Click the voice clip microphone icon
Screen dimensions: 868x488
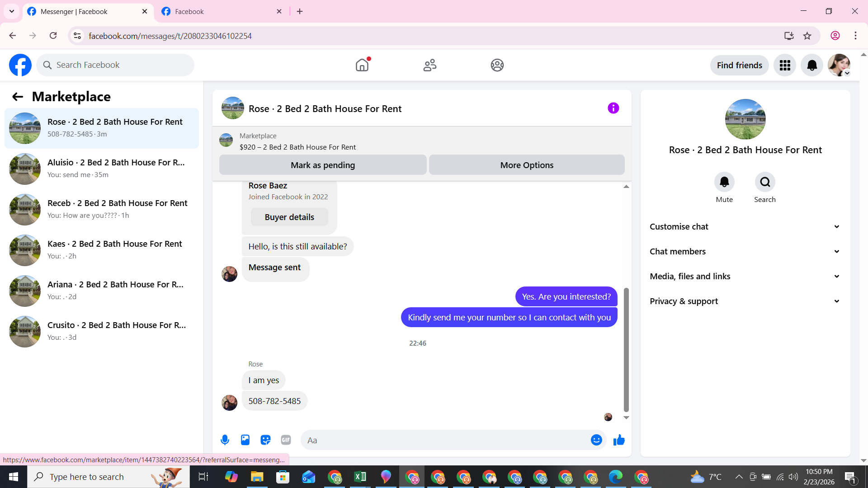(x=225, y=440)
